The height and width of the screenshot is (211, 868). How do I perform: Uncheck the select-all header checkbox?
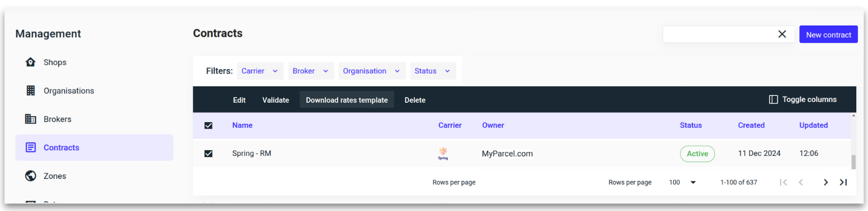[x=209, y=126]
